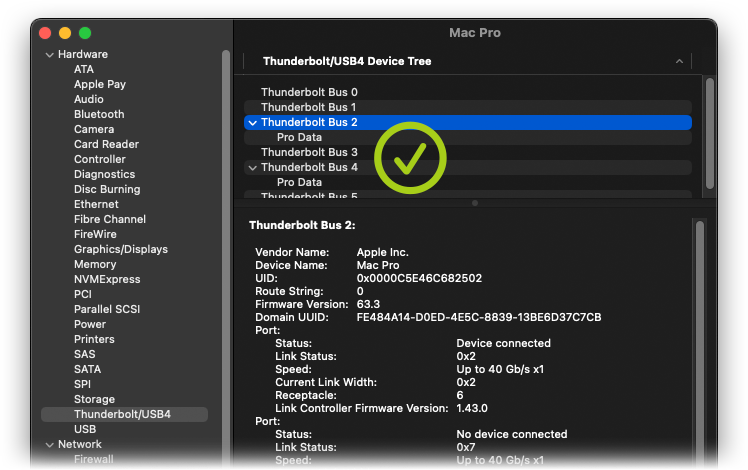Click UID value 0x0000C5E46C682502
Screen dimensions: 748x470
click(419, 278)
